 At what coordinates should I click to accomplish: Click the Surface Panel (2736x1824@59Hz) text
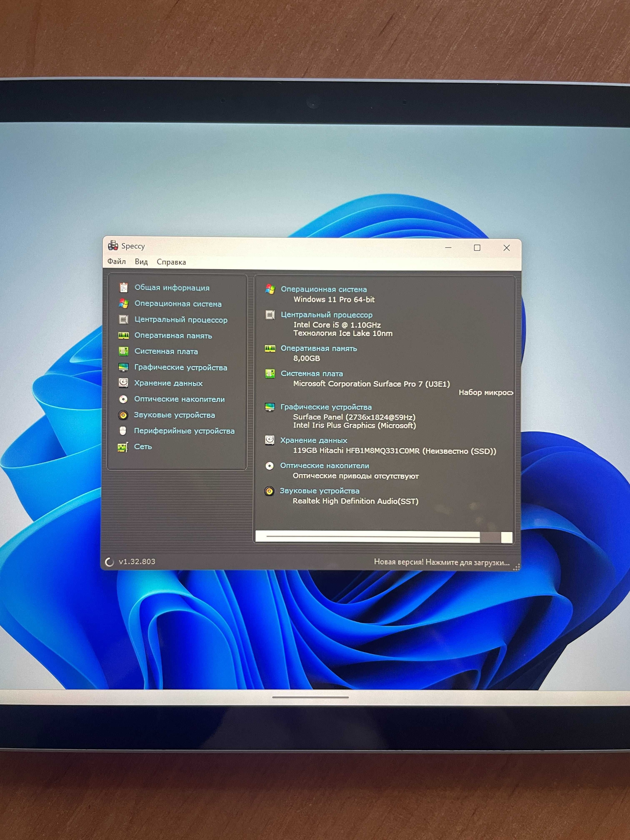(x=354, y=417)
